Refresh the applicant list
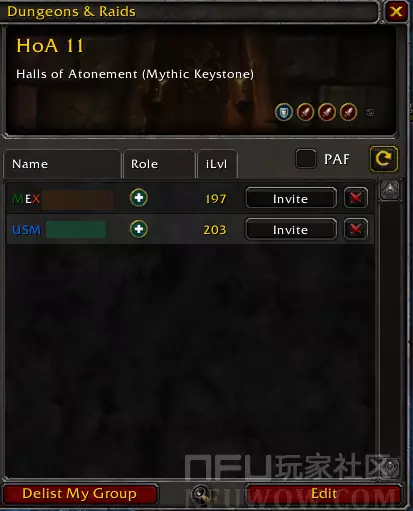Image resolution: width=413 pixels, height=511 pixels. [x=384, y=159]
